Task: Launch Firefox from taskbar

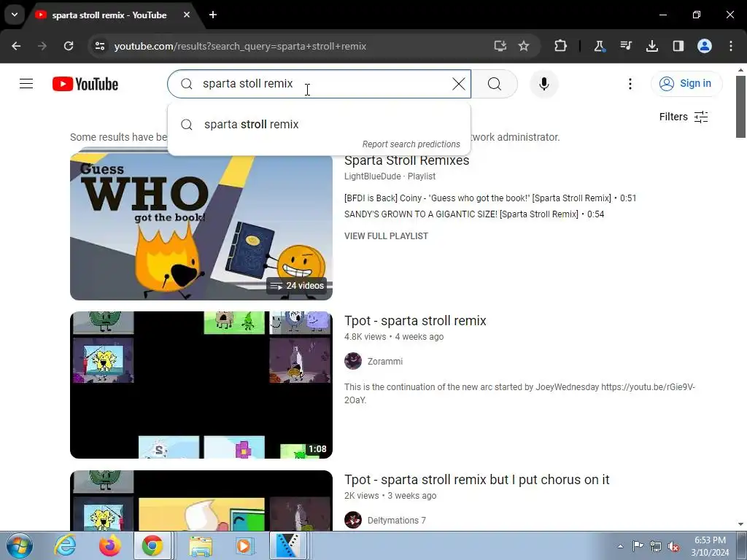Action: 109,545
